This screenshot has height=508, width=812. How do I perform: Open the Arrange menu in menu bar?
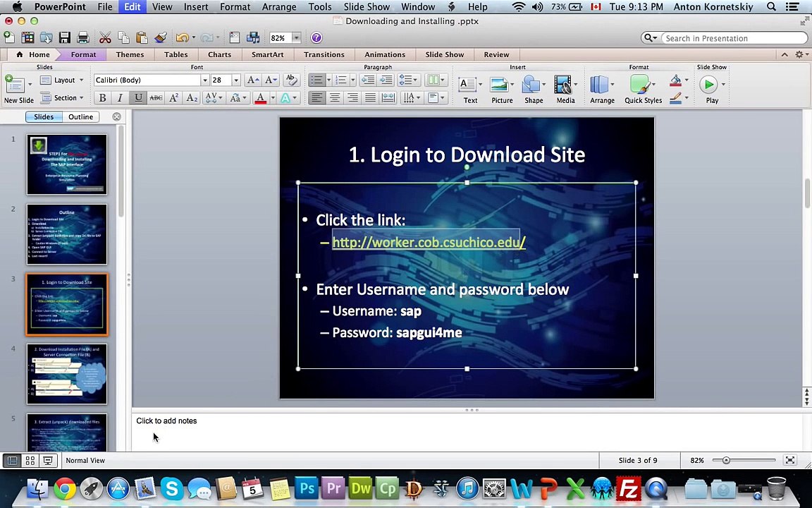(278, 7)
